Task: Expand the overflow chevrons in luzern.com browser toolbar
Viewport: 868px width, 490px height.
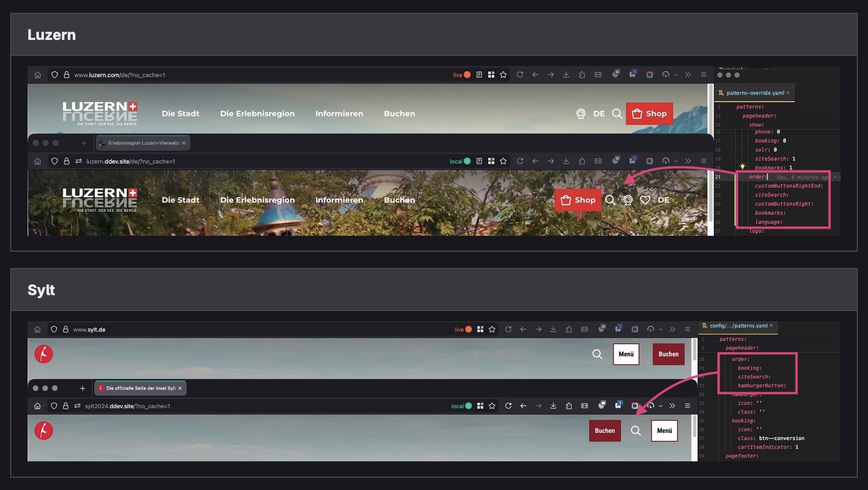Action: point(688,75)
